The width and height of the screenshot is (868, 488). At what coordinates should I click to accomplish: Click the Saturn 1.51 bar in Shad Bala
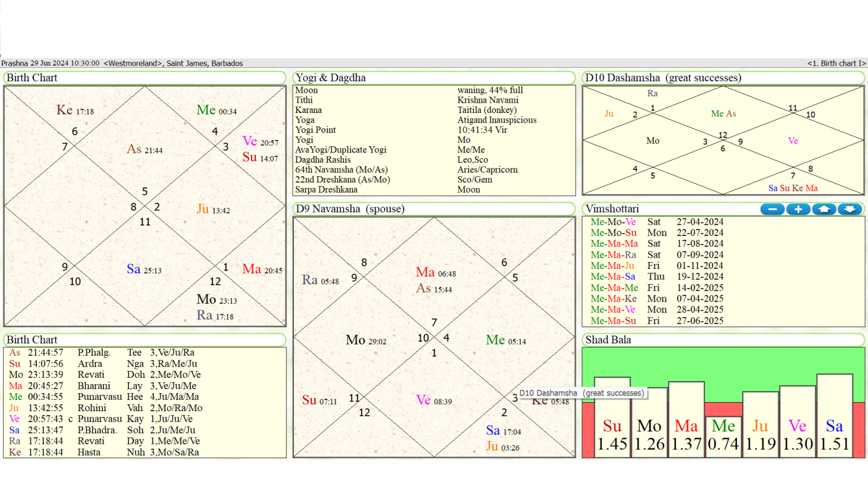(835, 415)
